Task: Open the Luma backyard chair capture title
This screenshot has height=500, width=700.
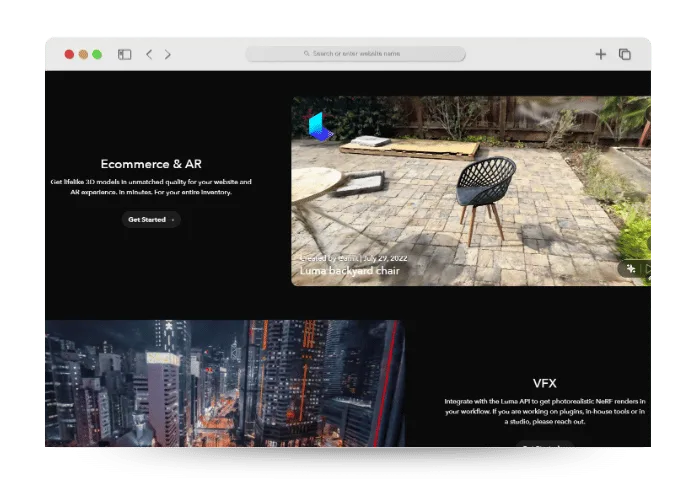Action: (x=350, y=271)
